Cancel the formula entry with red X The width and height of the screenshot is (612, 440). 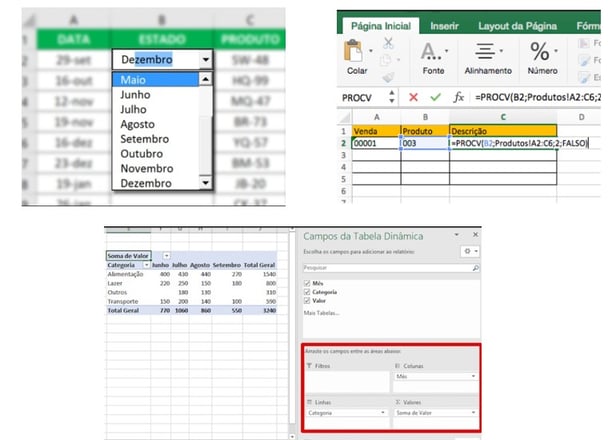click(x=413, y=97)
